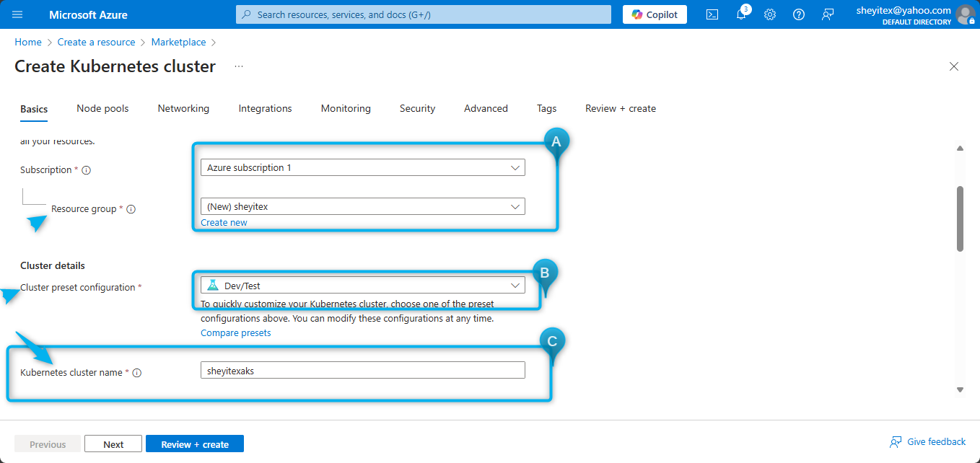The width and height of the screenshot is (980, 463).
Task: Click the blue Review + create button
Action: tap(195, 444)
